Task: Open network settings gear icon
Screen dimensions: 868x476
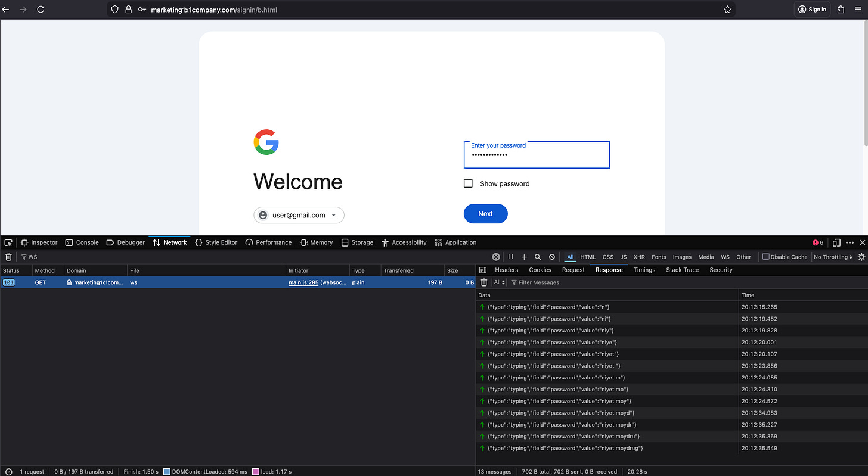Action: click(x=861, y=257)
